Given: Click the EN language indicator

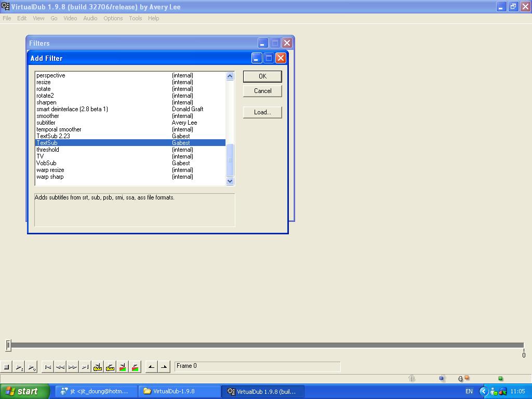Looking at the screenshot, I should pyautogui.click(x=469, y=392).
